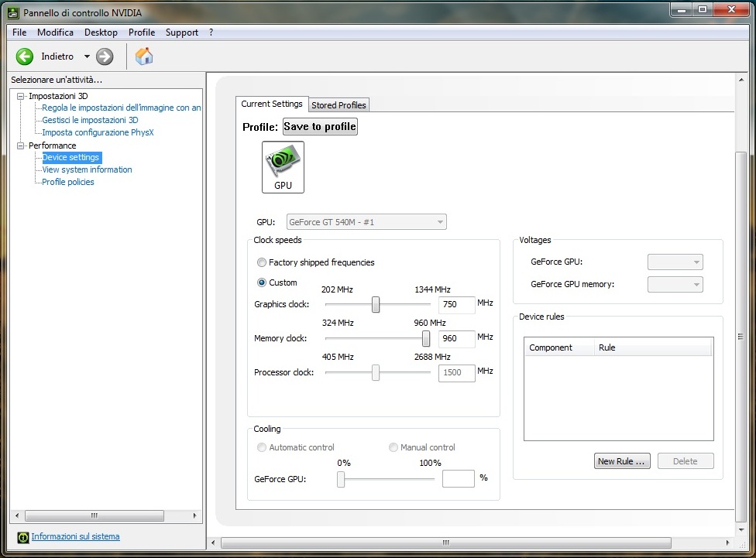Click the cooling percentage input field
Screen dimensions: 756x558
(x=459, y=478)
